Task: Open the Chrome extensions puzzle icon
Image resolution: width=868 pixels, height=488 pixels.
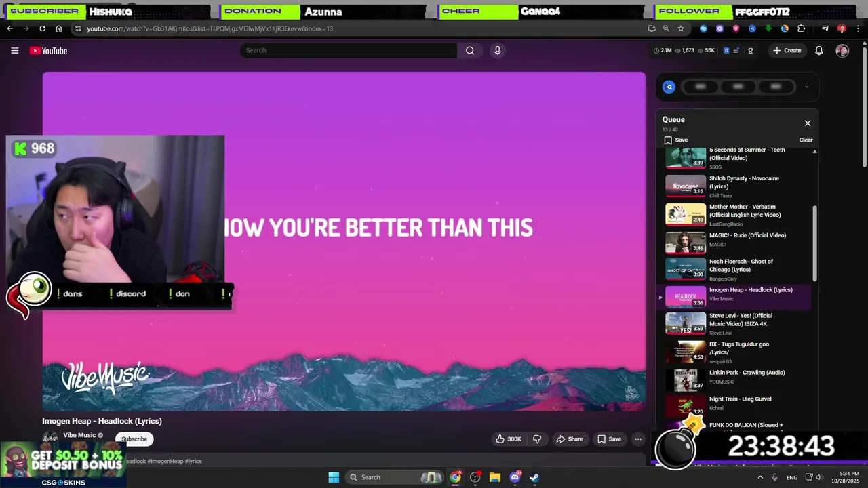Action: coord(801,28)
